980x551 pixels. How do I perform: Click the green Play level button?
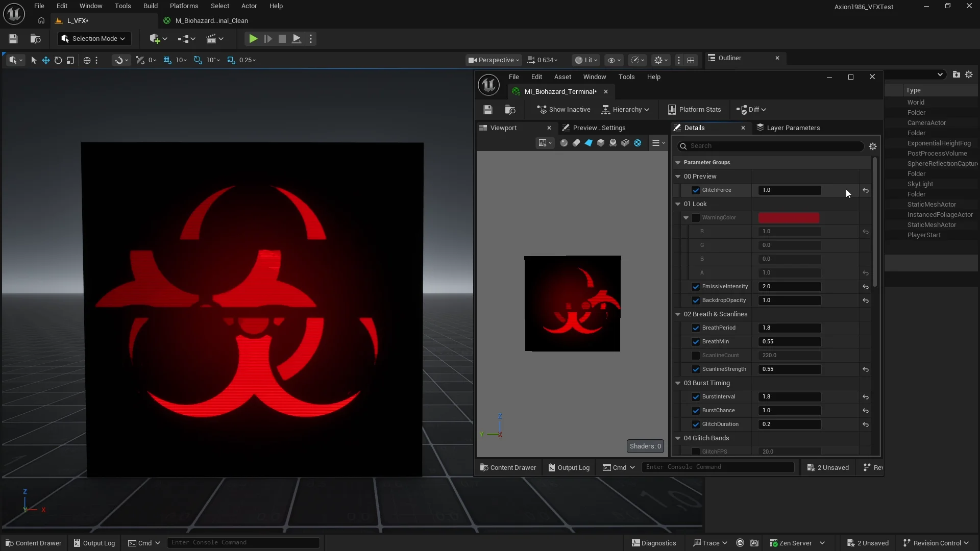(x=253, y=39)
